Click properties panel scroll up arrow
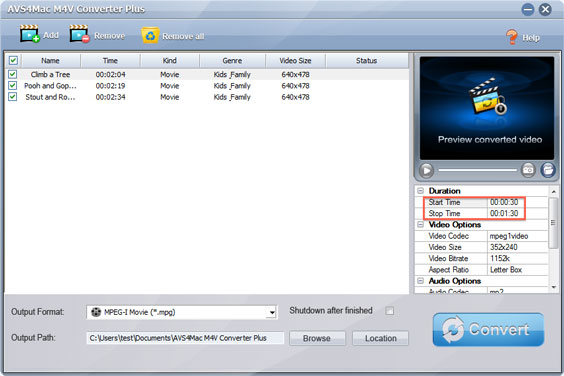The height and width of the screenshot is (376, 564). click(x=554, y=191)
